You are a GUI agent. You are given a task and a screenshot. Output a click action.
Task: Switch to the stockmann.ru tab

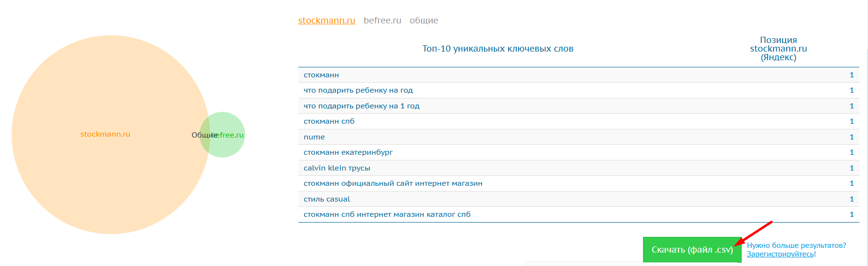tap(327, 21)
